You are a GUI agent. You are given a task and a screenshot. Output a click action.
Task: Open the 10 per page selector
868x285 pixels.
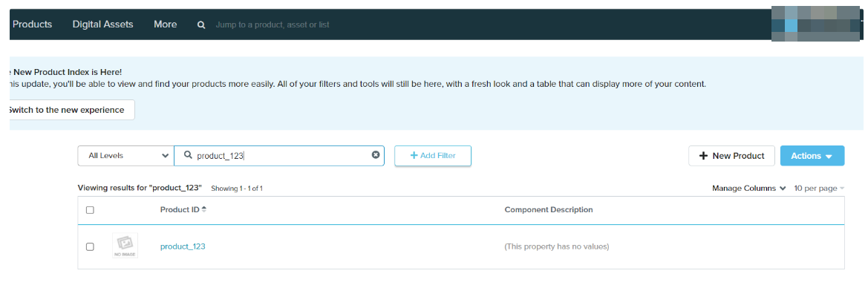coord(819,189)
